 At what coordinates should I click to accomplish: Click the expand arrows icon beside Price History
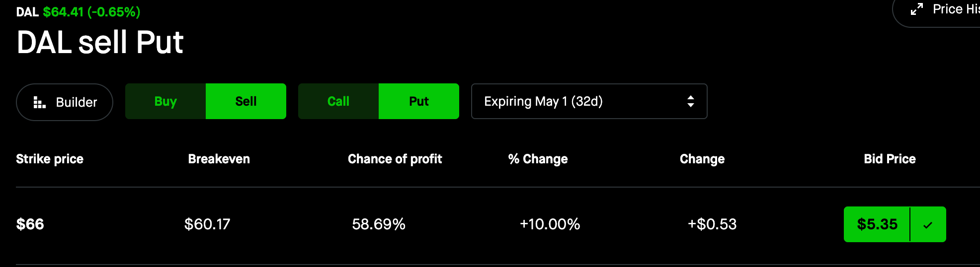(916, 9)
